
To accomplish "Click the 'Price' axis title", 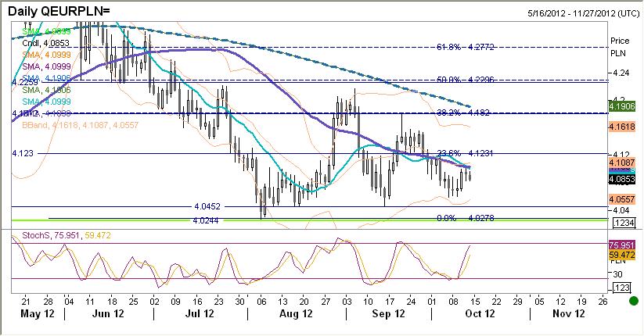I will point(620,41).
